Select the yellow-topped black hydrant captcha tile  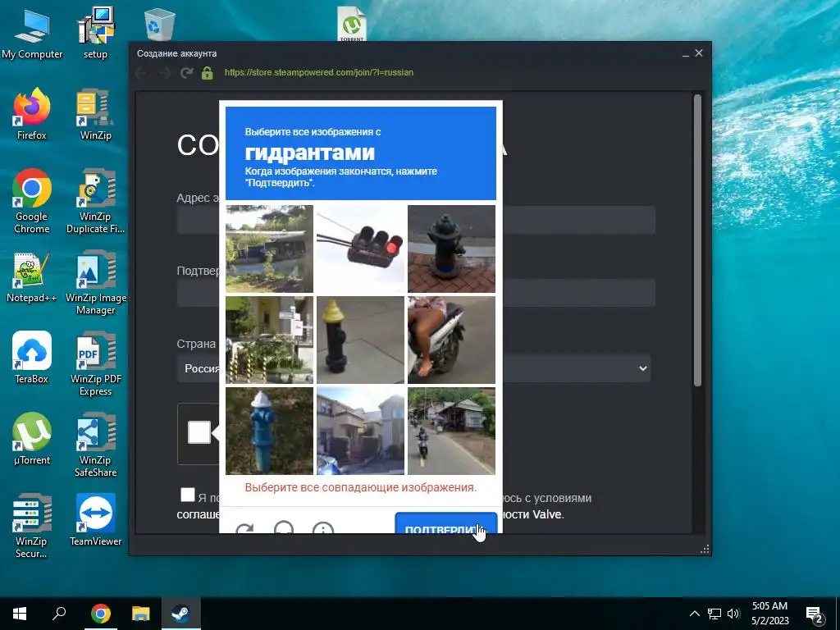360,340
